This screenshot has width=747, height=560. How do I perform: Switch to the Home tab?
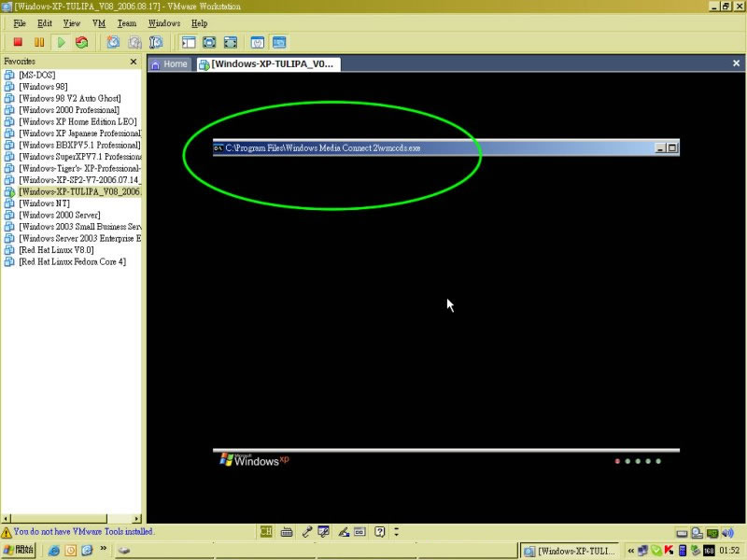170,64
